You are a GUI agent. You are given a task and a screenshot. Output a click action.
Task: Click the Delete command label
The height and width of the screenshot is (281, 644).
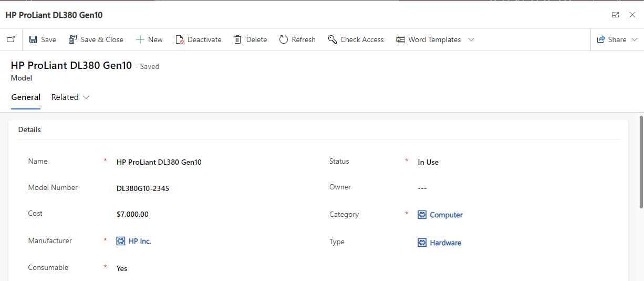pyautogui.click(x=256, y=39)
